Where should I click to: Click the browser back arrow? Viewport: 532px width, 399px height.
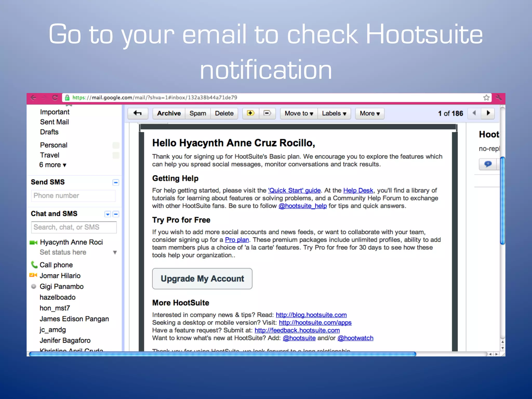tap(33, 98)
